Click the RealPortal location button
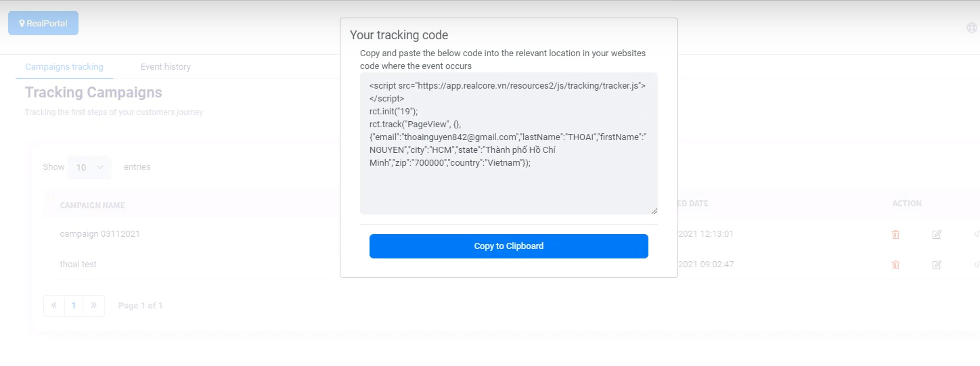 pyautogui.click(x=43, y=23)
